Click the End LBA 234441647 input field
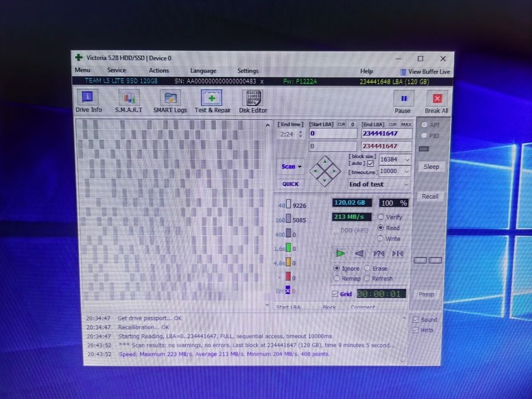532x399 pixels. (387, 133)
